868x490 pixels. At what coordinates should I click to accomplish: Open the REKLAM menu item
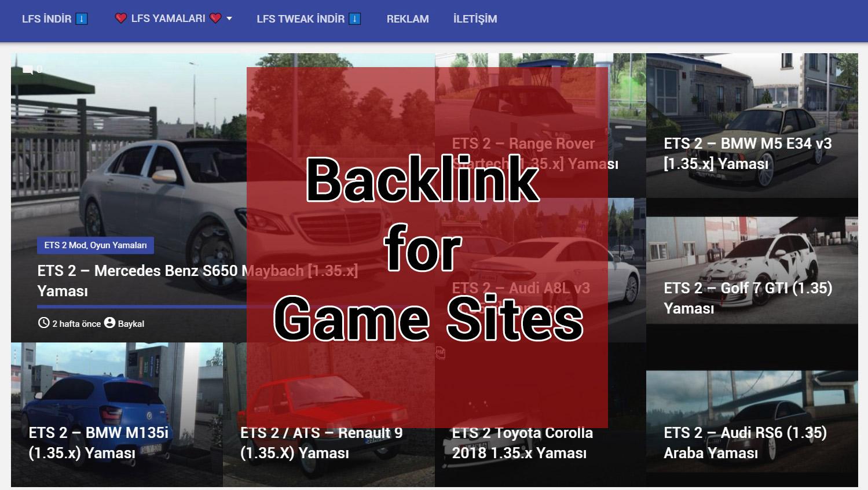coord(407,18)
